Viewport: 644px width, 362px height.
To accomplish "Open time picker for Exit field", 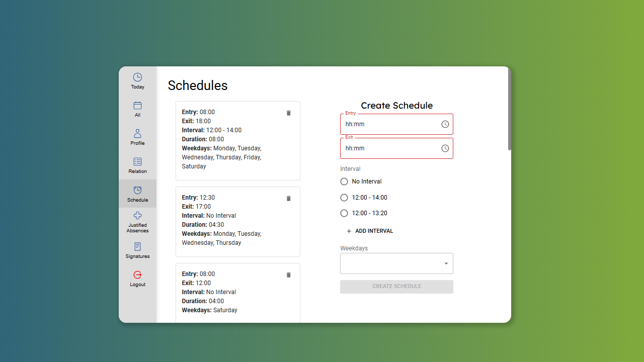I will coord(445,148).
